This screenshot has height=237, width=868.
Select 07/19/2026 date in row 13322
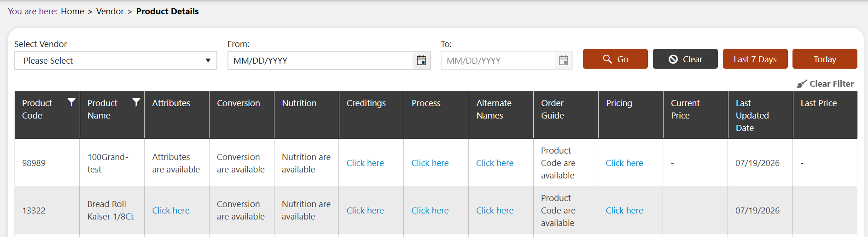(x=757, y=210)
